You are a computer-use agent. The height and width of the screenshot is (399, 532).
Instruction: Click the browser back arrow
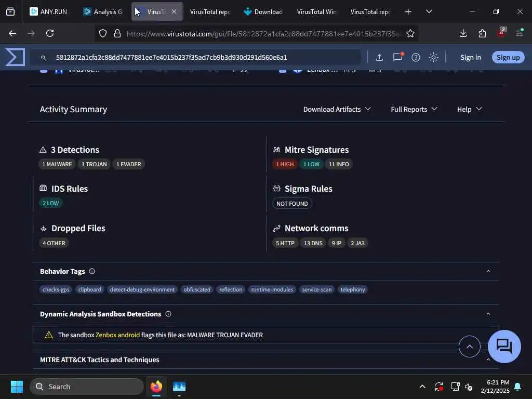point(12,33)
